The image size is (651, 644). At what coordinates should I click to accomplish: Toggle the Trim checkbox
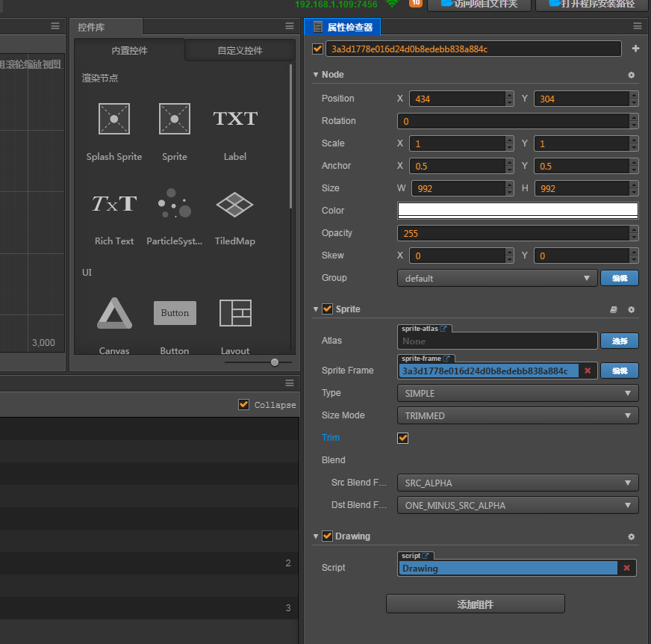tap(403, 438)
